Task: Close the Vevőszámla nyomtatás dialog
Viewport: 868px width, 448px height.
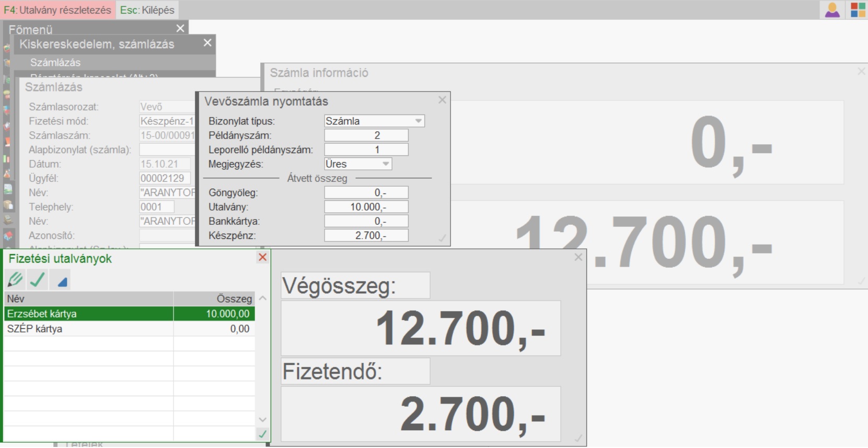Action: [x=442, y=100]
